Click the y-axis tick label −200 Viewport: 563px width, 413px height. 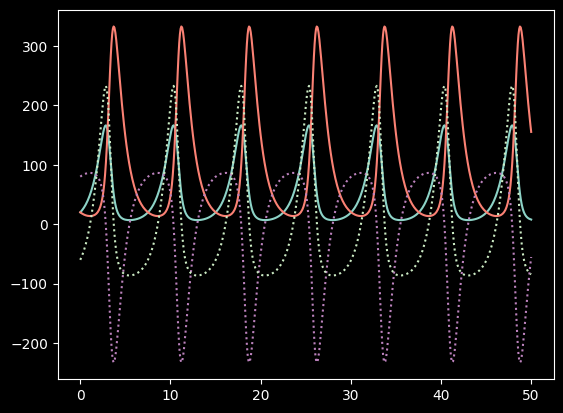[x=30, y=344]
